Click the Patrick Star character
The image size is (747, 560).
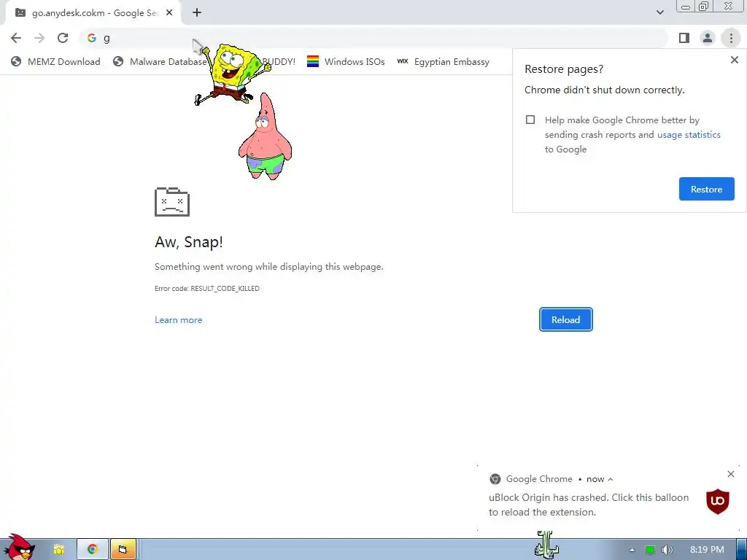(x=265, y=136)
